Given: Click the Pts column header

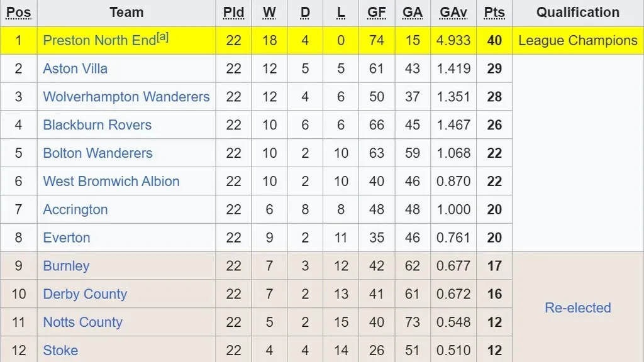Looking at the screenshot, I should coord(494,13).
